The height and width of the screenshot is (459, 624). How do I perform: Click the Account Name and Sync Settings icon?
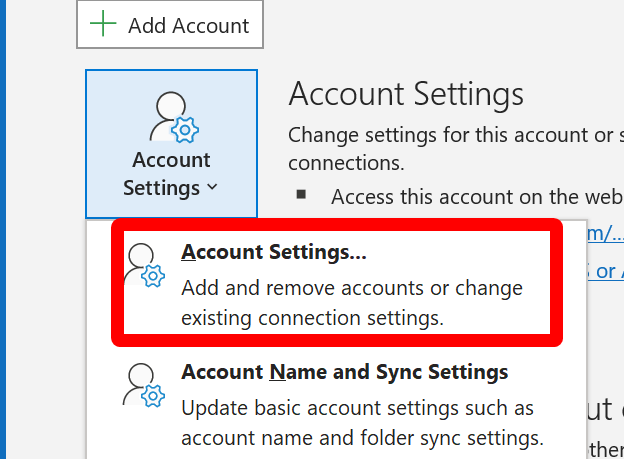pyautogui.click(x=144, y=386)
